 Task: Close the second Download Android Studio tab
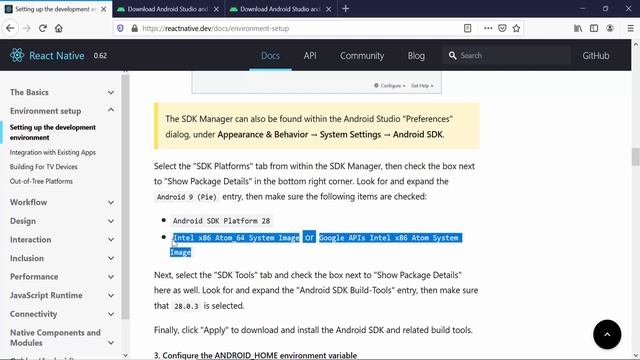tap(328, 9)
